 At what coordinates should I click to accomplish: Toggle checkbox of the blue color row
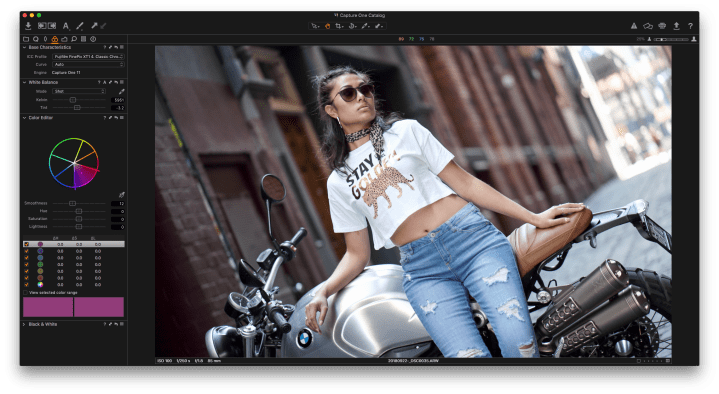pos(26,258)
